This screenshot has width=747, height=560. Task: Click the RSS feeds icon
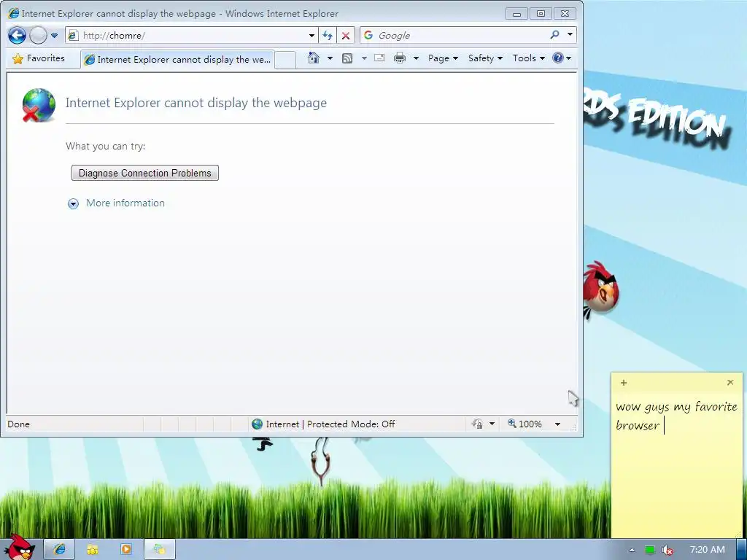click(347, 58)
